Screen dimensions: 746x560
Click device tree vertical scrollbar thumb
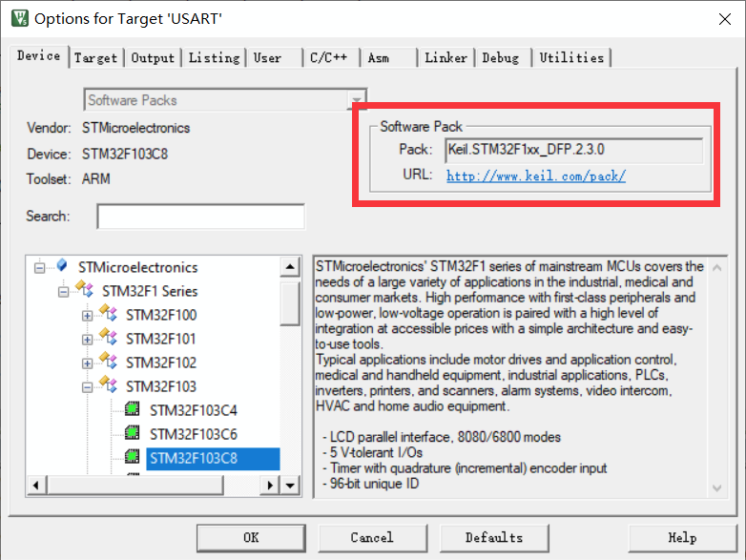point(290,303)
